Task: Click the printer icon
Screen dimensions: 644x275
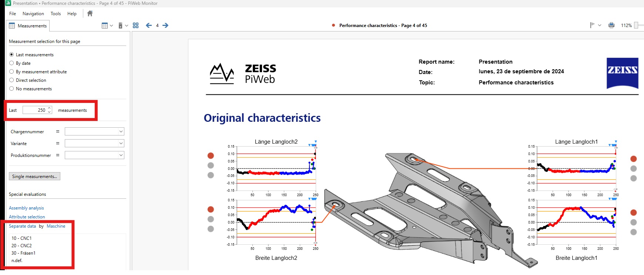Action: pos(611,25)
